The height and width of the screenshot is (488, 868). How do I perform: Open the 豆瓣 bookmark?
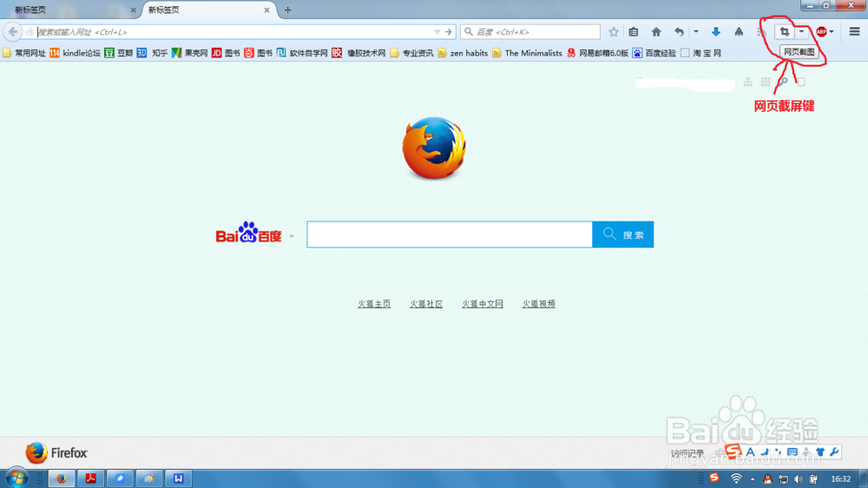click(118, 53)
